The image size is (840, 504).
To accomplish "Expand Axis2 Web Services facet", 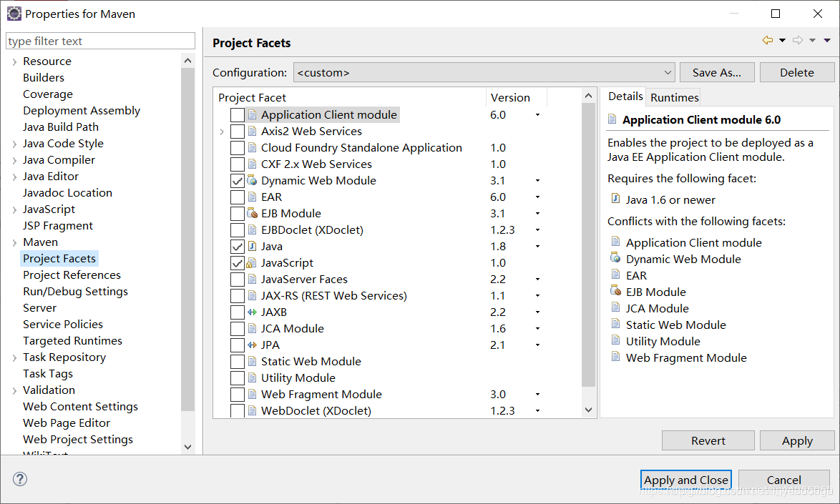I will point(222,132).
